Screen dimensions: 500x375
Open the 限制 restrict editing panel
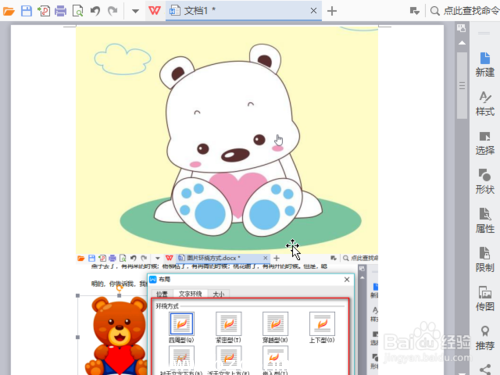point(485,260)
